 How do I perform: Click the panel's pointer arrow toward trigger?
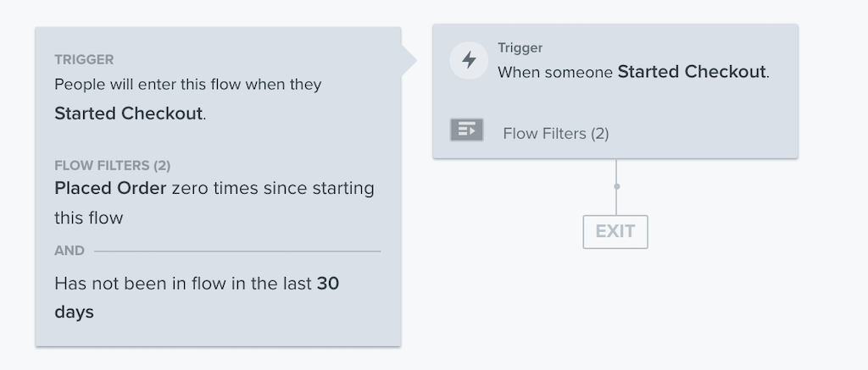tap(409, 60)
